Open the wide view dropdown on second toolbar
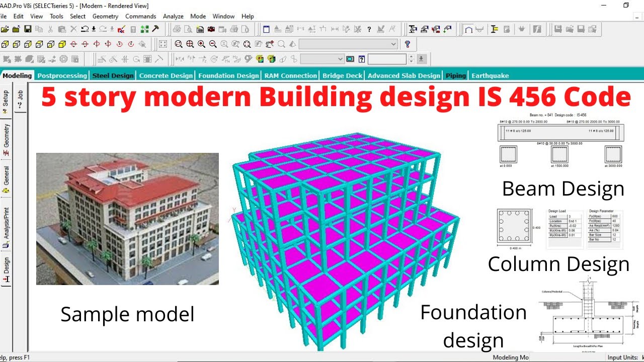Viewport: 644px width, 362px height. [x=348, y=44]
